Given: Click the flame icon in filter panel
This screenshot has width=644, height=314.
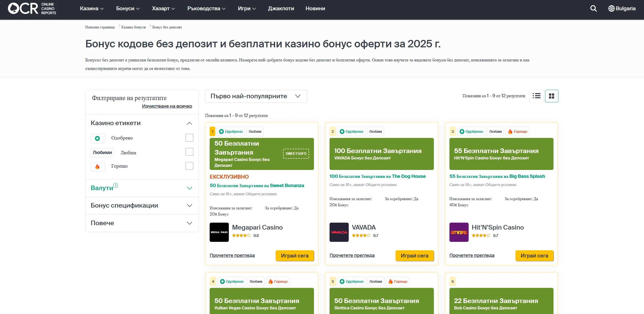Looking at the screenshot, I should pyautogui.click(x=98, y=167).
